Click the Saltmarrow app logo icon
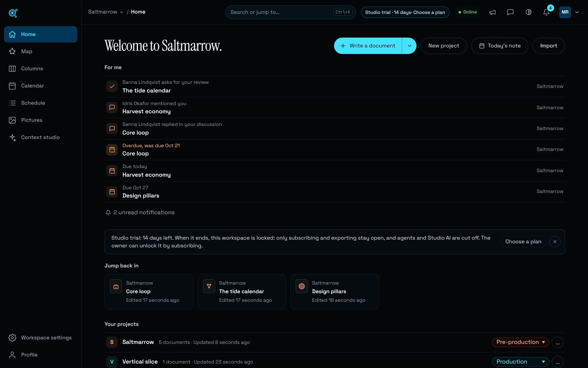This screenshot has height=368, width=588. pos(13,13)
